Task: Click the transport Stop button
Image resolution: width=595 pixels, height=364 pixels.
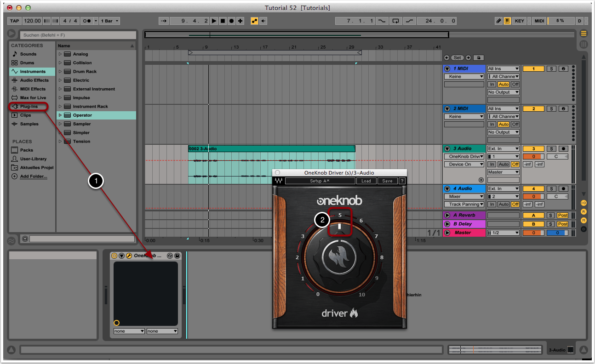Action: [223, 21]
